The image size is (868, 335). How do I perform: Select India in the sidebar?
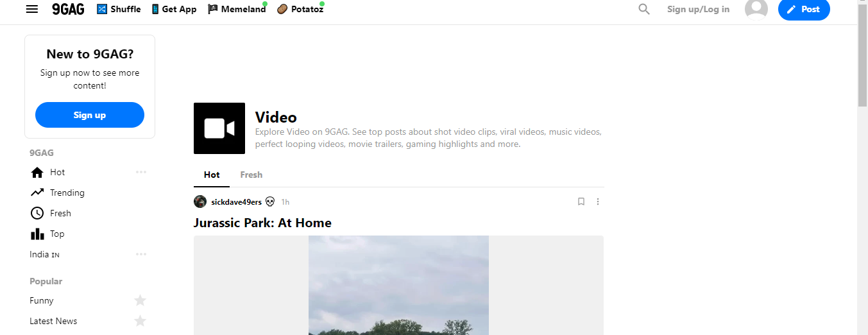(44, 254)
